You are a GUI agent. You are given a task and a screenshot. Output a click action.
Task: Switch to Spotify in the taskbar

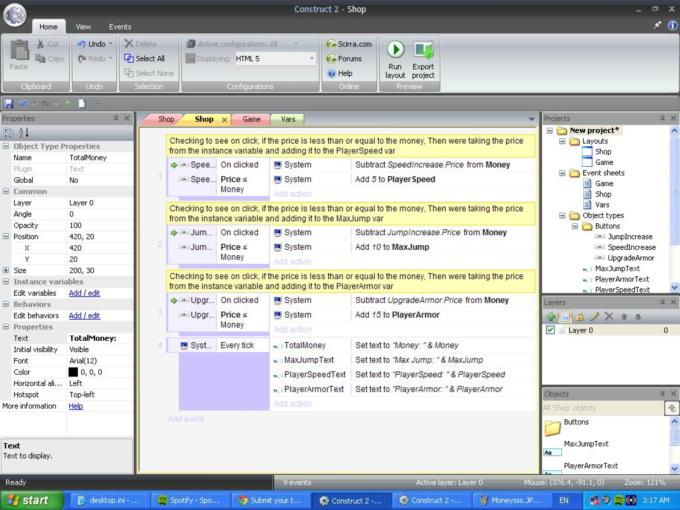point(191,500)
